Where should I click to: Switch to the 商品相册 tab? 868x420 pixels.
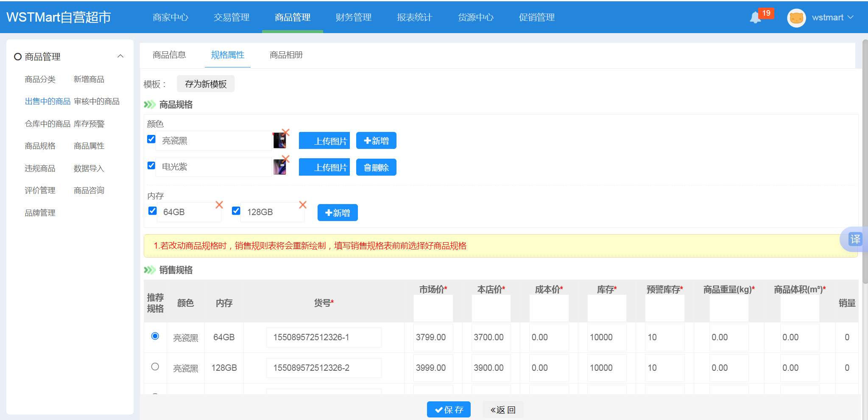coord(286,55)
